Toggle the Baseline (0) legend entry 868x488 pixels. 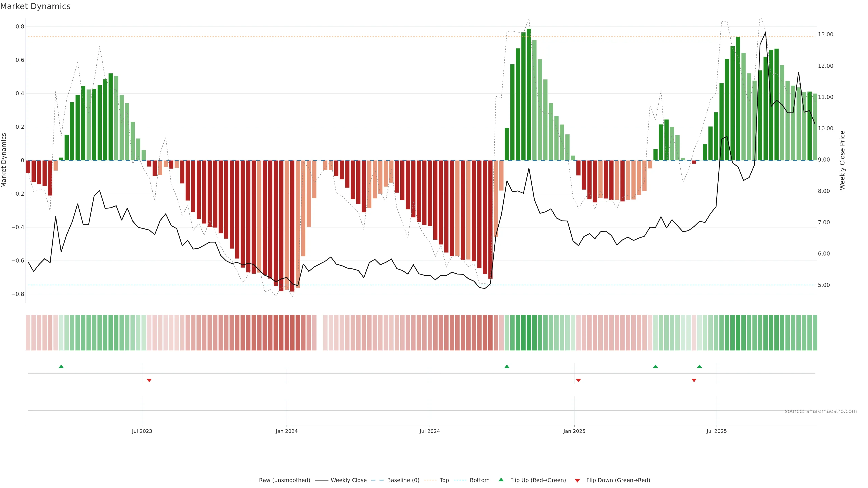[403, 480]
